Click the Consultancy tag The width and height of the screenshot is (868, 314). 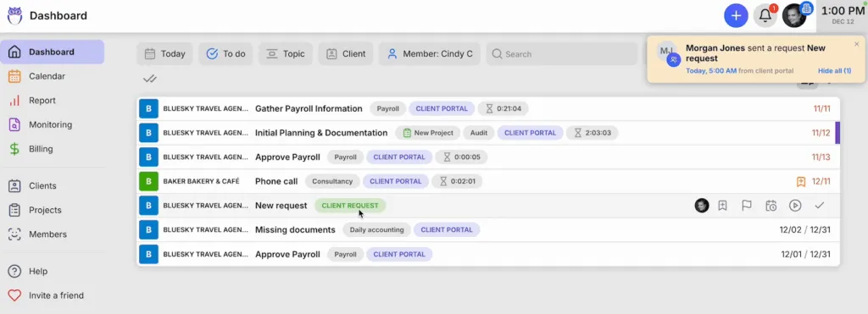pos(332,181)
